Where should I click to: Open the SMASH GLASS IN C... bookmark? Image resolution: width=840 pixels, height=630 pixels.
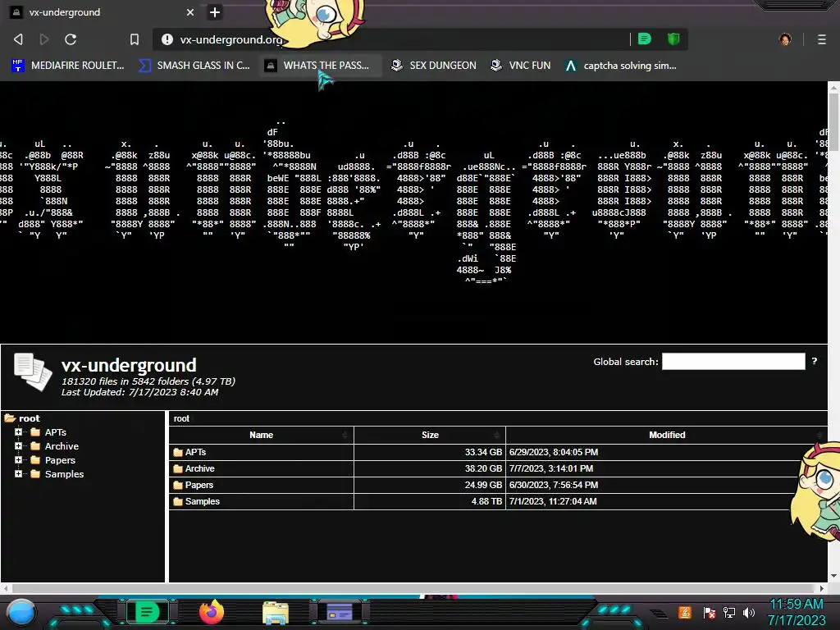click(194, 66)
